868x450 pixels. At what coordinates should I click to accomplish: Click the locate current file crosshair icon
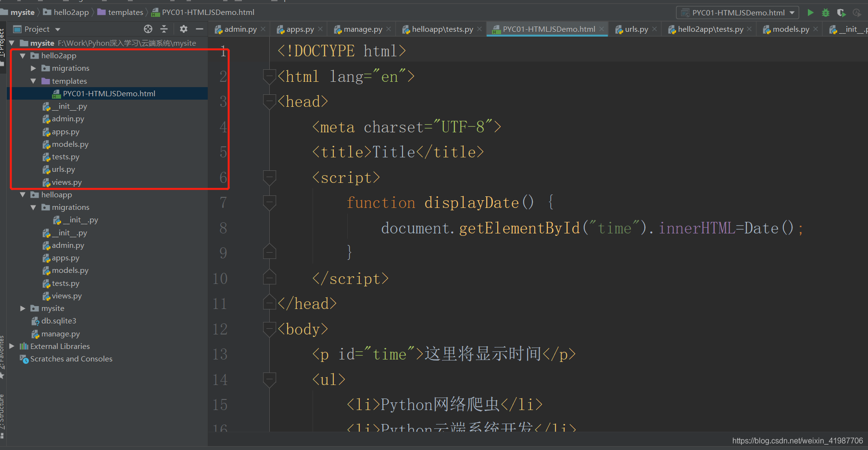(x=148, y=29)
